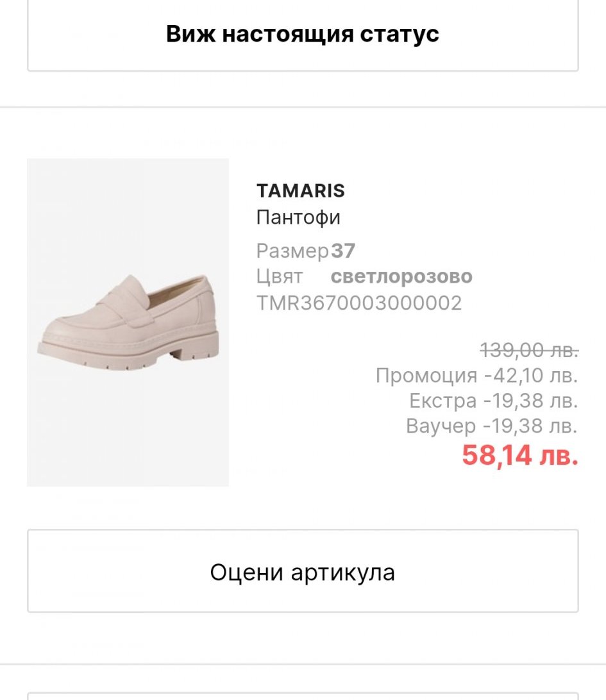Screen dimensions: 606x700
Task: Tap the Промоция label
Action: point(426,375)
